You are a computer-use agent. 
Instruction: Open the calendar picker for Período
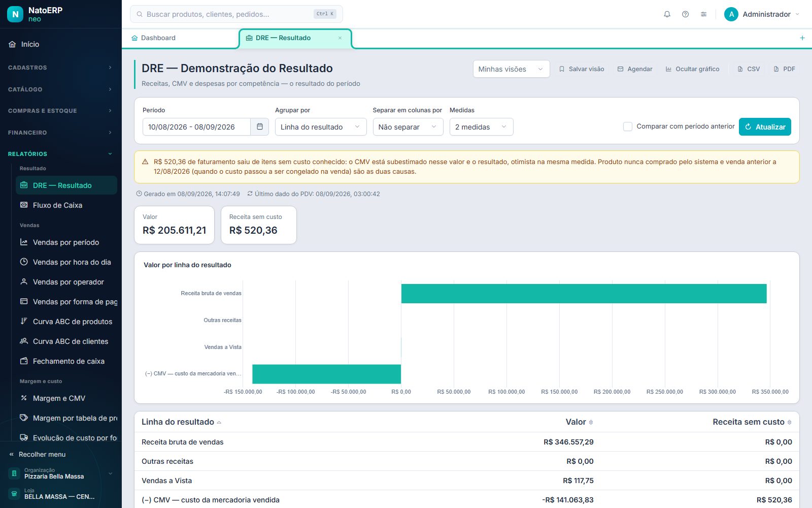coord(259,126)
